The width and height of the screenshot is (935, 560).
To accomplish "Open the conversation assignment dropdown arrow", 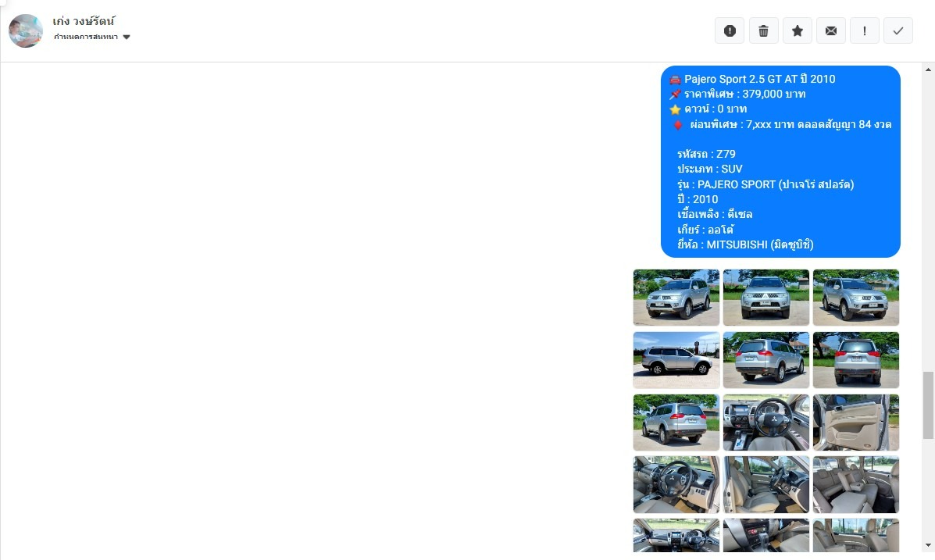I will tap(127, 37).
